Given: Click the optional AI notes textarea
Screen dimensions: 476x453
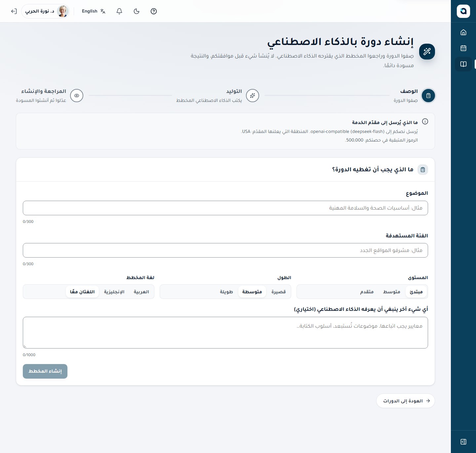Looking at the screenshot, I should pos(225,333).
